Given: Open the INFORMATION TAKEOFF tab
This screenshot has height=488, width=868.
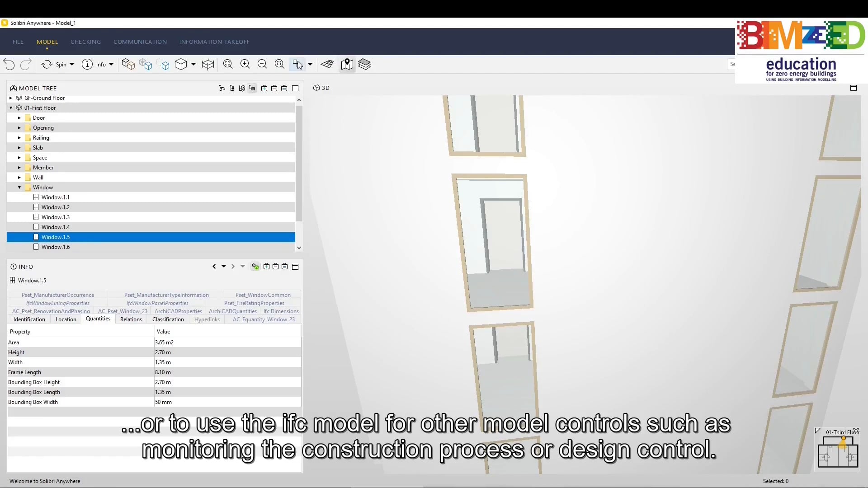Looking at the screenshot, I should pyautogui.click(x=214, y=42).
